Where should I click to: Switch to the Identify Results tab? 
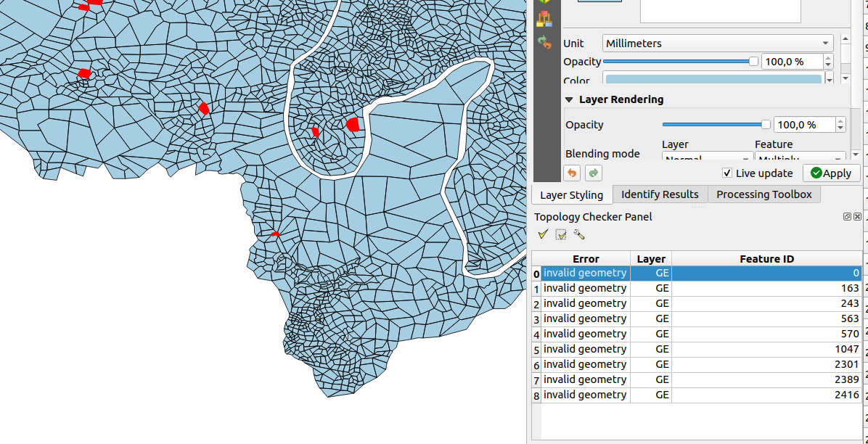660,194
